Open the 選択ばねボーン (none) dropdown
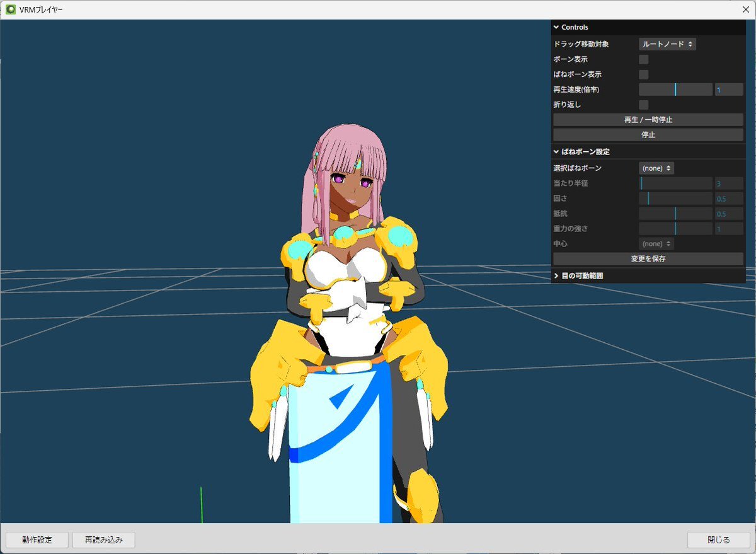This screenshot has height=554, width=756. (656, 168)
